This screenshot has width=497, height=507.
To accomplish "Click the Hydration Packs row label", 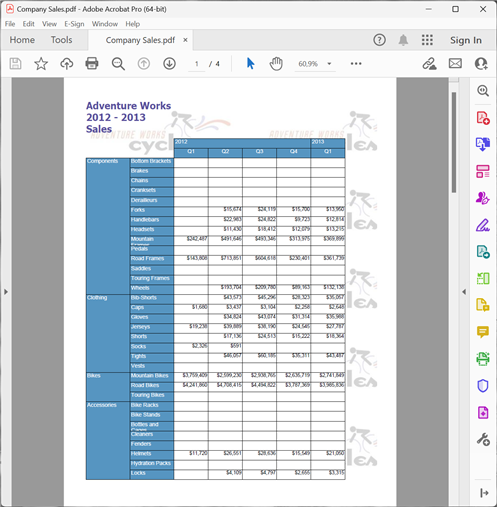I will coord(151,463).
